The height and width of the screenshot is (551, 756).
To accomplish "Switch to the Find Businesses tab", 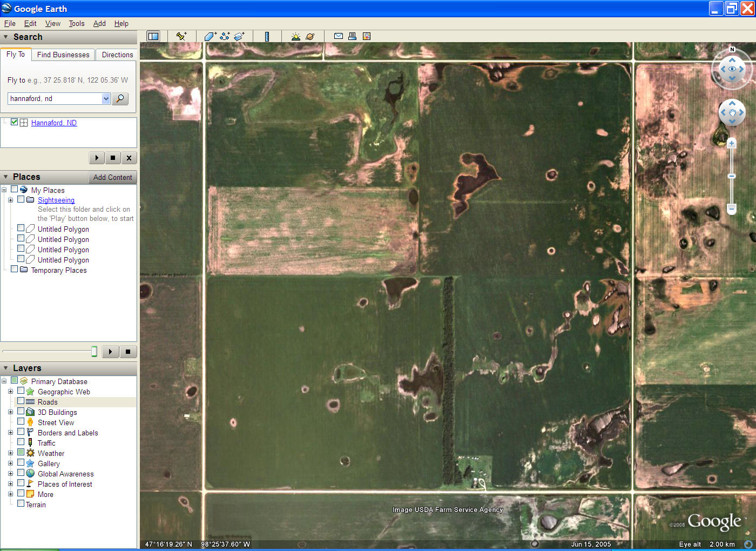I will pos(63,55).
